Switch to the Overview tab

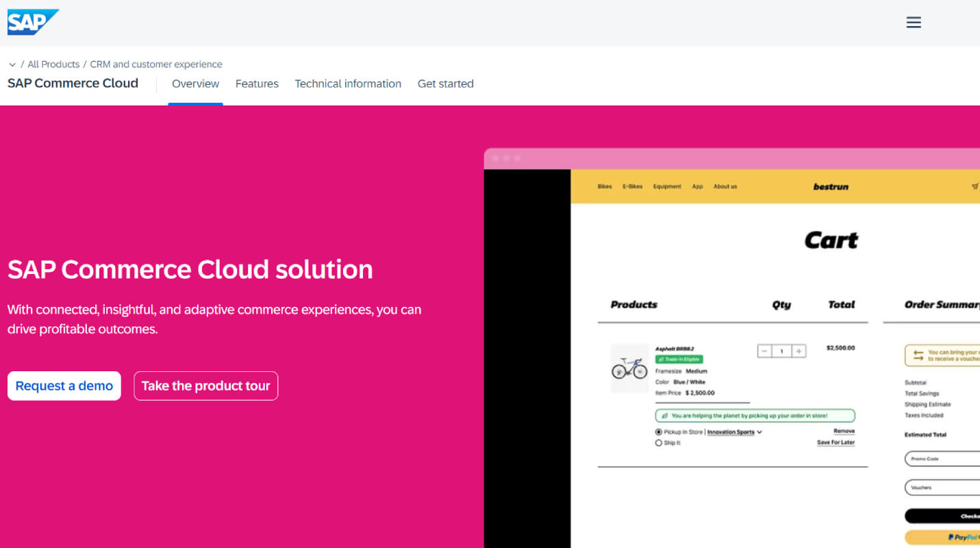point(195,84)
